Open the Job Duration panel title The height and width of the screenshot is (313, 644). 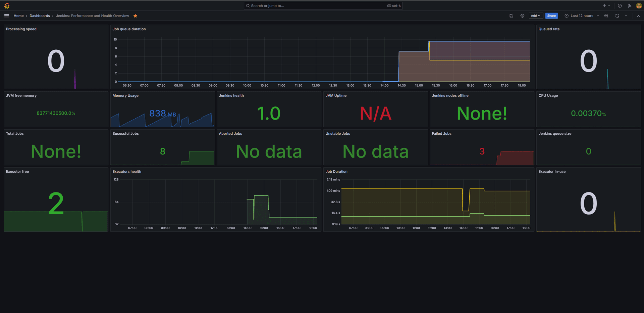click(336, 172)
